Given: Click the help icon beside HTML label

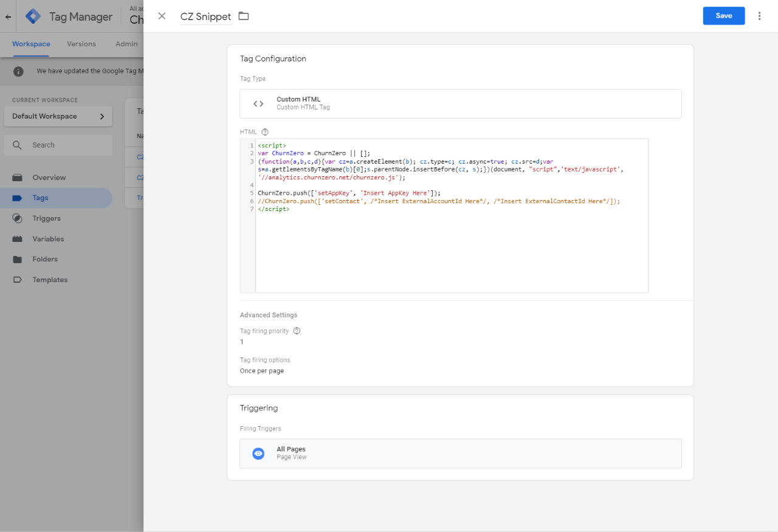Looking at the screenshot, I should click(265, 132).
